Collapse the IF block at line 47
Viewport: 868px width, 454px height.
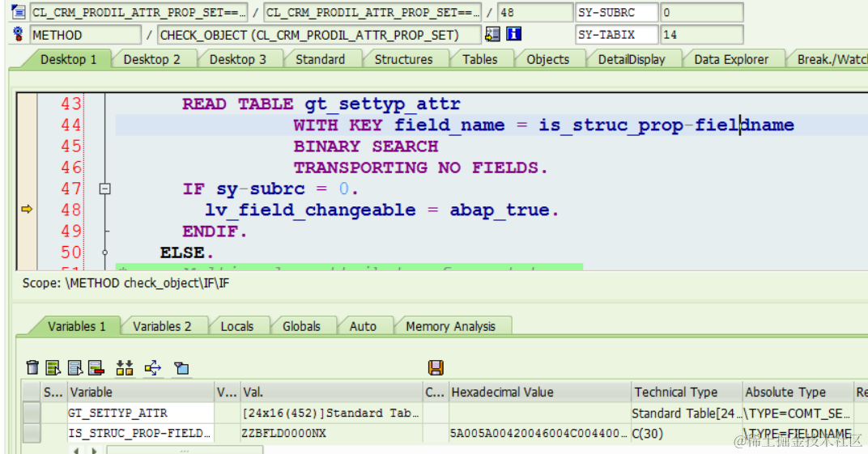[x=104, y=189]
